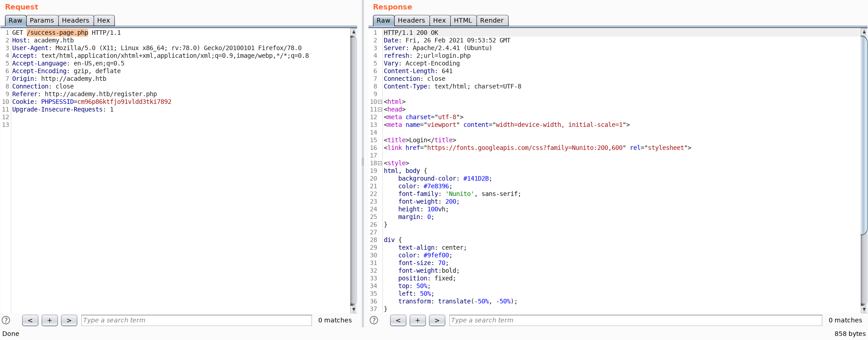Open the Response search help icon
This screenshot has height=340, width=868.
(374, 320)
